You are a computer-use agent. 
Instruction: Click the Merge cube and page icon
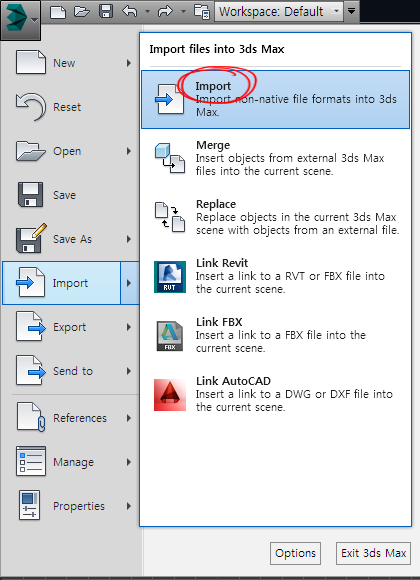(170, 158)
